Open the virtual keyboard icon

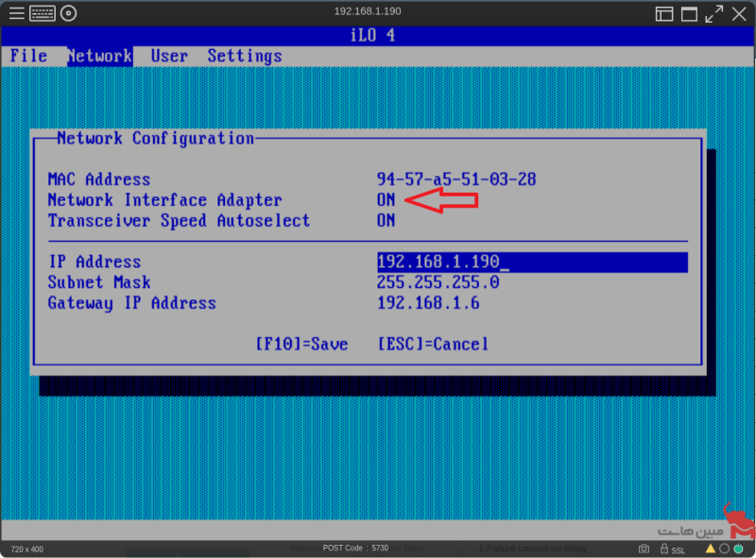pos(43,13)
